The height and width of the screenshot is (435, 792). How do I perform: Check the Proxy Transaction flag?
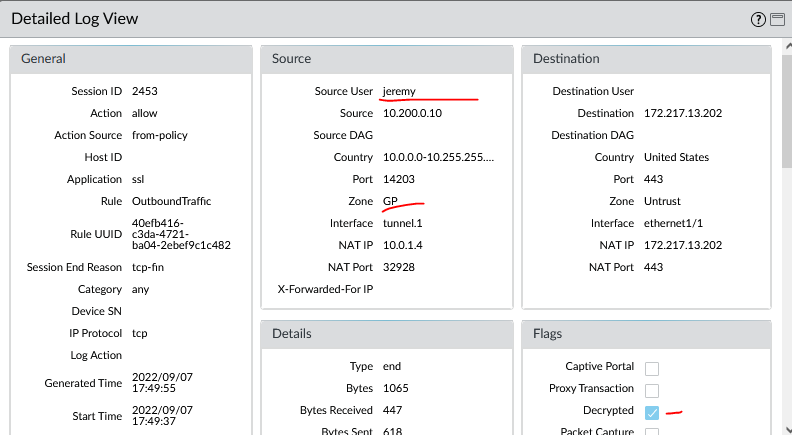click(652, 389)
